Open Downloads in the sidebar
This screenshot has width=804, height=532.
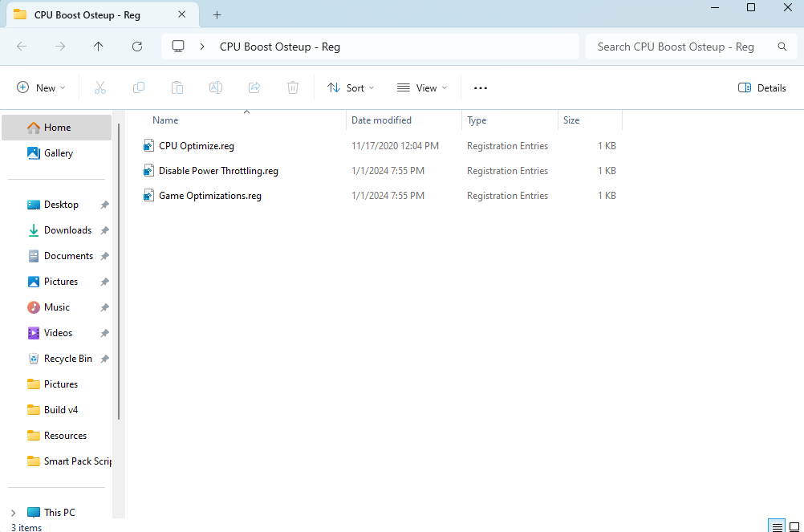(x=67, y=230)
